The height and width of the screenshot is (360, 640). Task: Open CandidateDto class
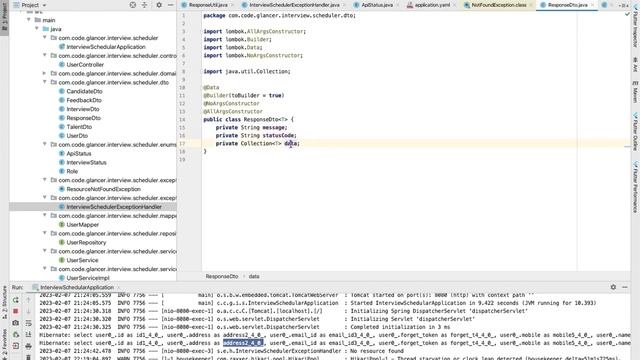(84, 91)
